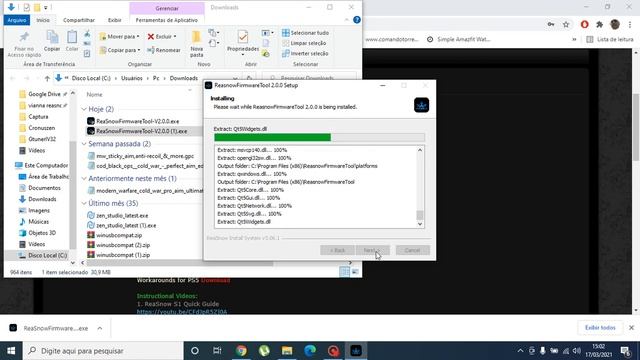The height and width of the screenshot is (360, 640).
Task: Click Chrome password key icon
Action: click(551, 24)
